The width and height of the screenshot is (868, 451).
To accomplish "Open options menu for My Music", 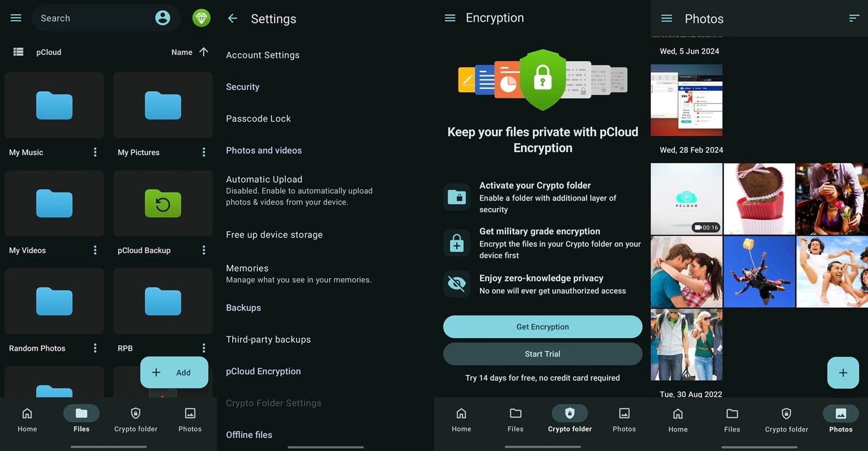I will click(x=95, y=153).
